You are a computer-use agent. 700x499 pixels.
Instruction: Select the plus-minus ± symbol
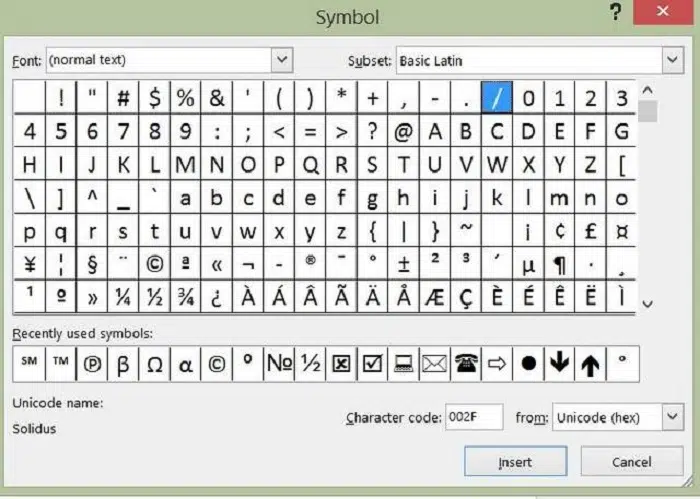(x=404, y=264)
